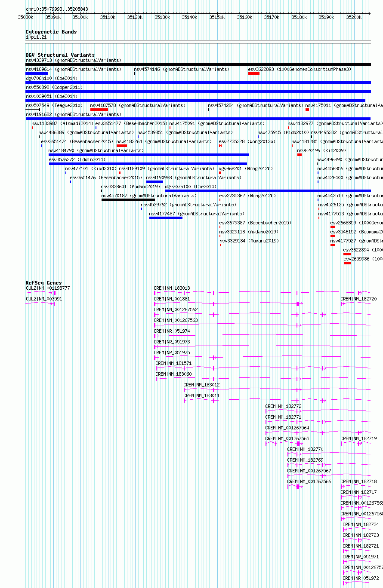Select transcript CUL2|NM_003591 label
Screen dimensions: 383x588
(x=44, y=299)
